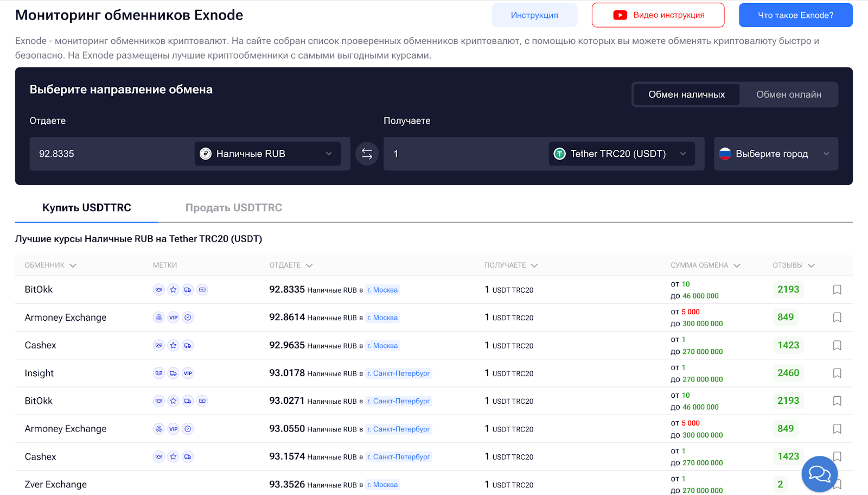Open the Наличные RUB currency dropdown
The image size is (868, 495).
click(x=267, y=154)
